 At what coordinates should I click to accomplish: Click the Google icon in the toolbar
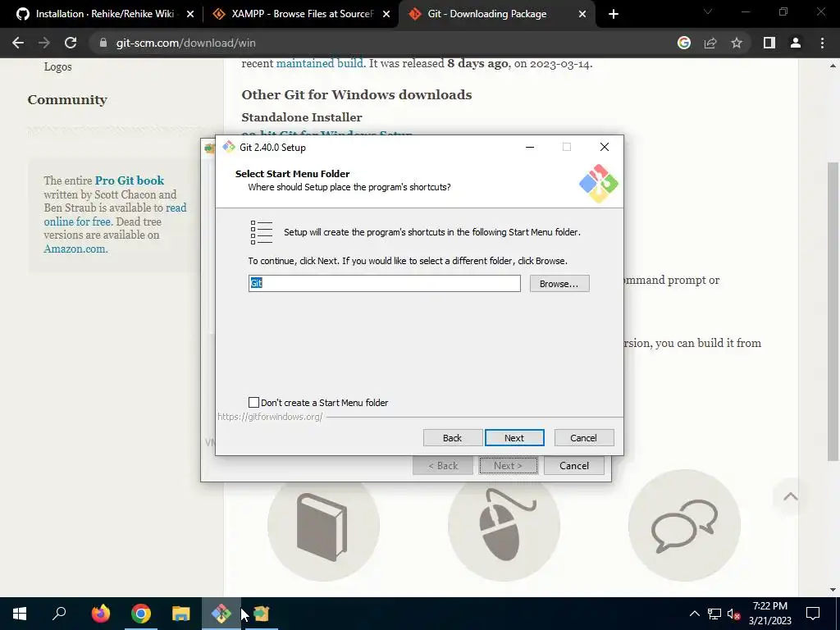tap(684, 43)
